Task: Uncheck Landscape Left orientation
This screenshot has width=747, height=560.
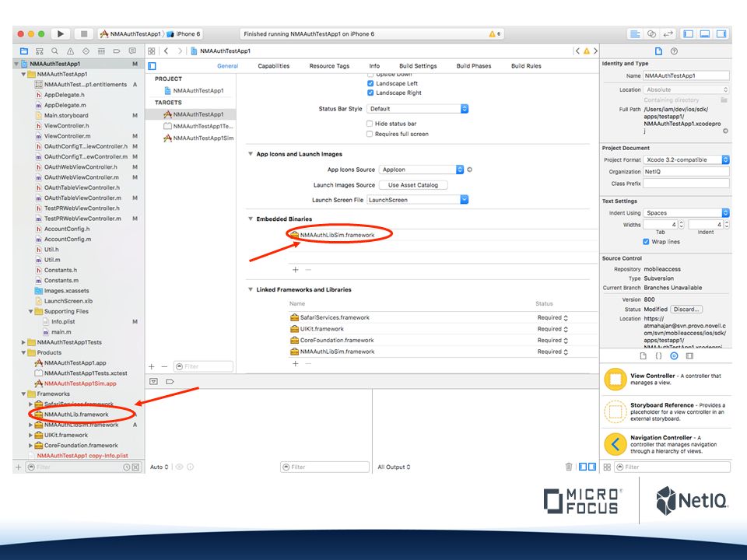Action: 370,83
